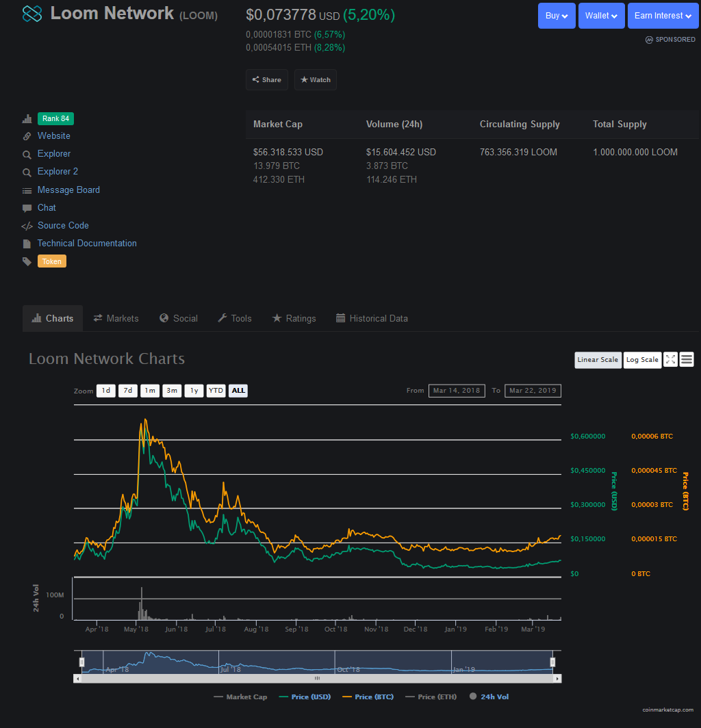Screen dimensions: 701x728
Task: Set chart zoom to 7d
Action: 128,391
